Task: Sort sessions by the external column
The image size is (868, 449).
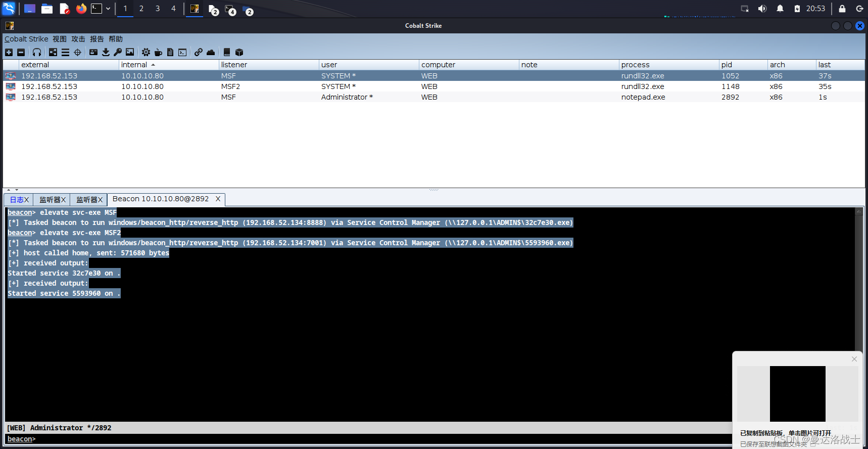Action: click(69, 65)
